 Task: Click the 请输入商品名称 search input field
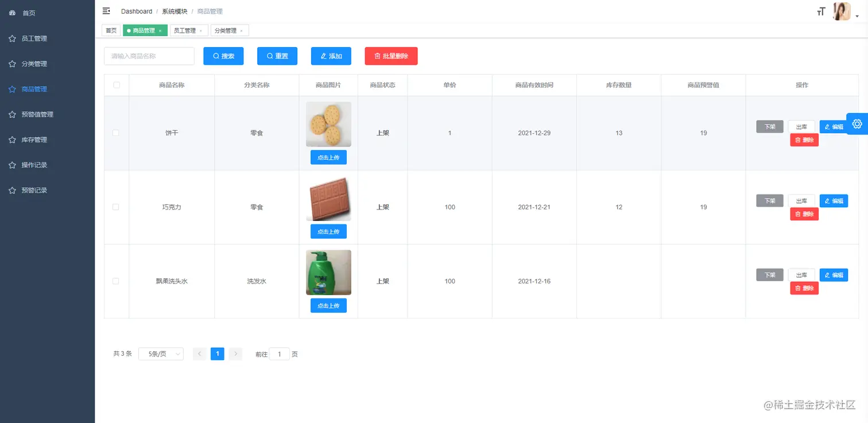[x=149, y=56]
